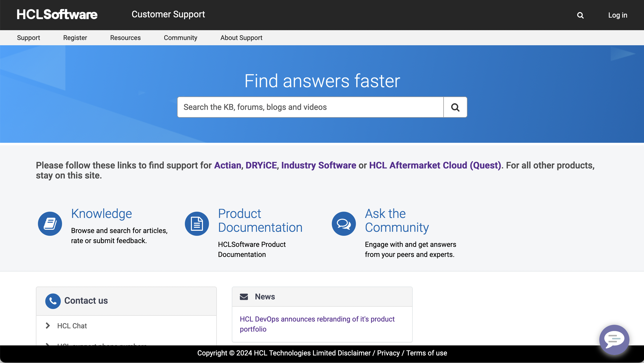Open the floating chat widget bubble

click(x=614, y=339)
